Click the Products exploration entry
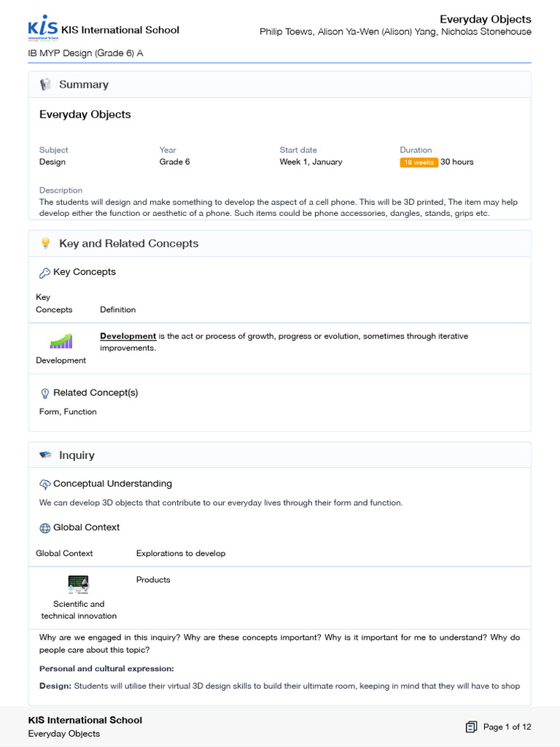 153,580
